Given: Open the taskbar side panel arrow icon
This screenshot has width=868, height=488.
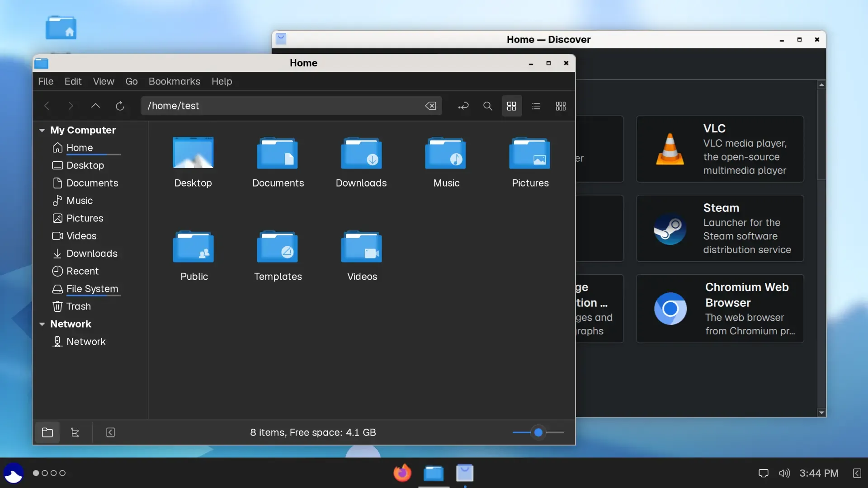Looking at the screenshot, I should point(857,473).
